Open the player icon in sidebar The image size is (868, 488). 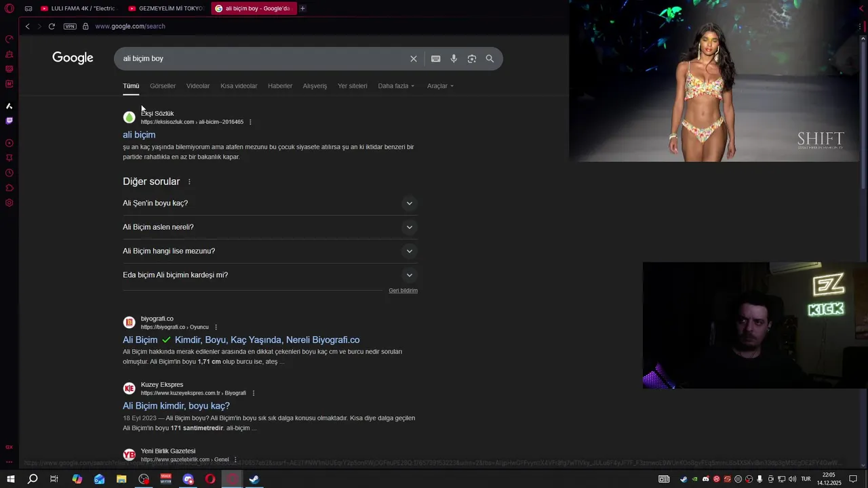click(x=9, y=143)
